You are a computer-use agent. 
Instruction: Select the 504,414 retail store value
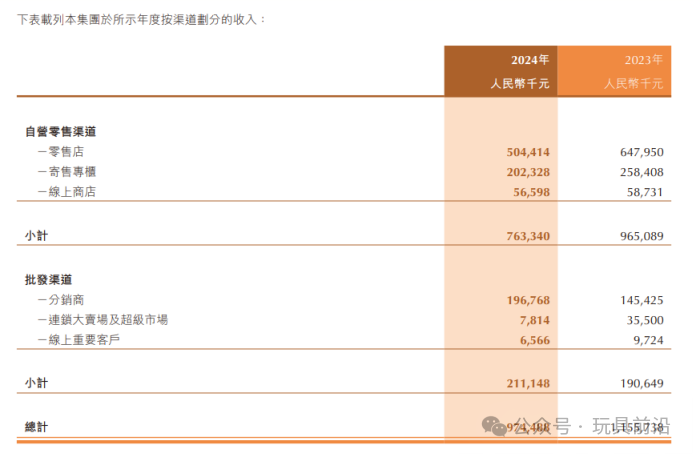tap(528, 152)
